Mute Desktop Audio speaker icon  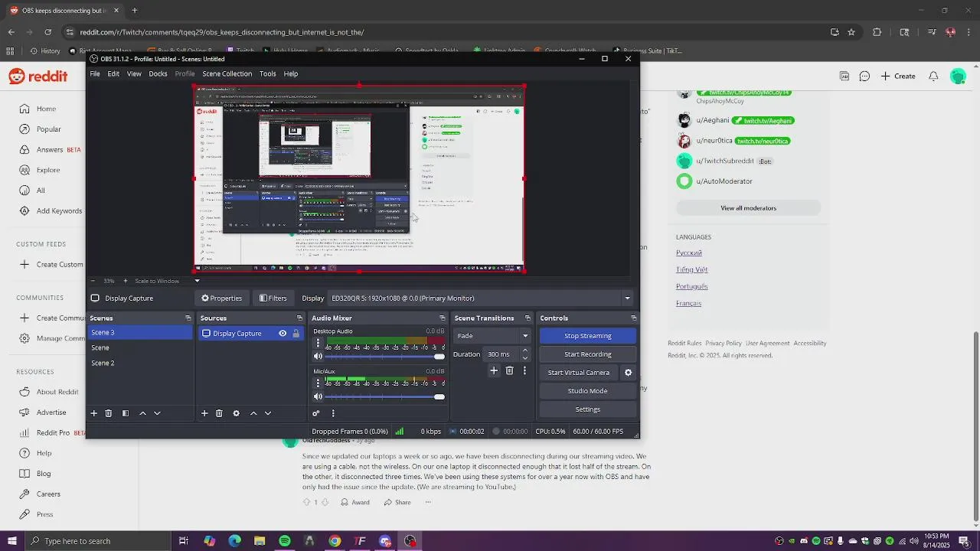(318, 357)
